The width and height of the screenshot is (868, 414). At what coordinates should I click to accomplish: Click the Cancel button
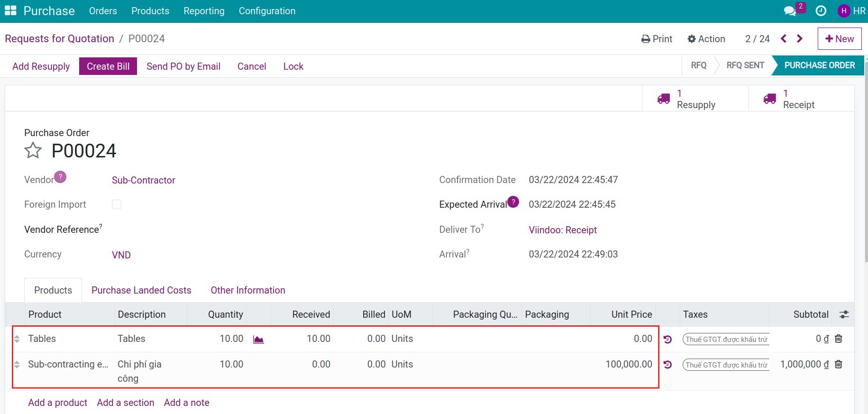pyautogui.click(x=252, y=66)
